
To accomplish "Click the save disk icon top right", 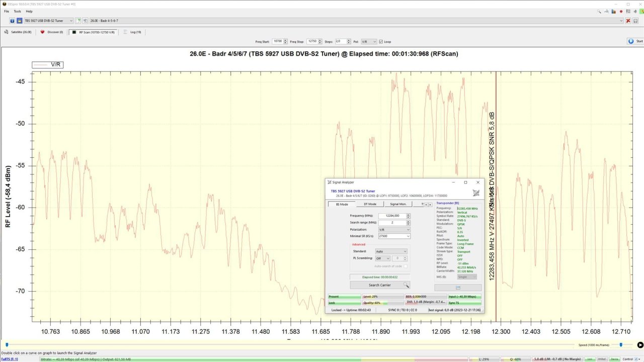I will click(635, 21).
